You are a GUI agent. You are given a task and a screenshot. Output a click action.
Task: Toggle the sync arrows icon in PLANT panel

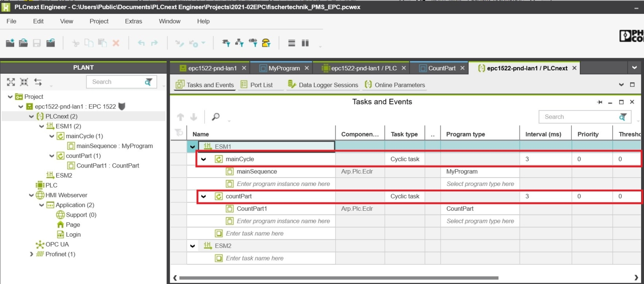(x=38, y=82)
